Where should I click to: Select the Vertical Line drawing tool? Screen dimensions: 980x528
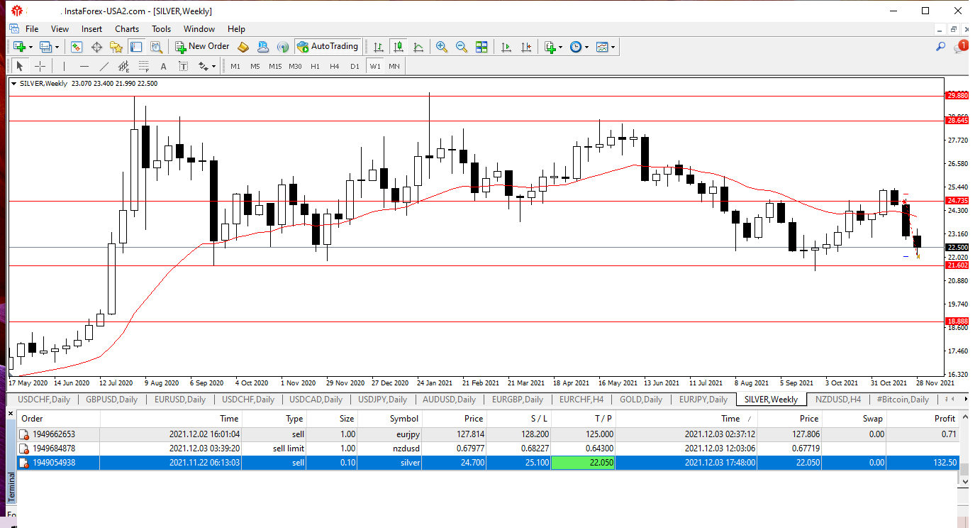click(64, 66)
